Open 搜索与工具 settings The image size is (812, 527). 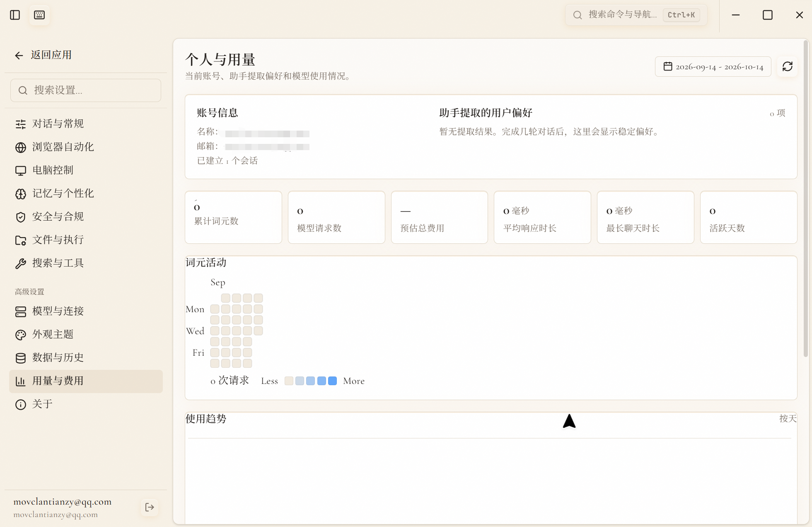tap(86, 263)
